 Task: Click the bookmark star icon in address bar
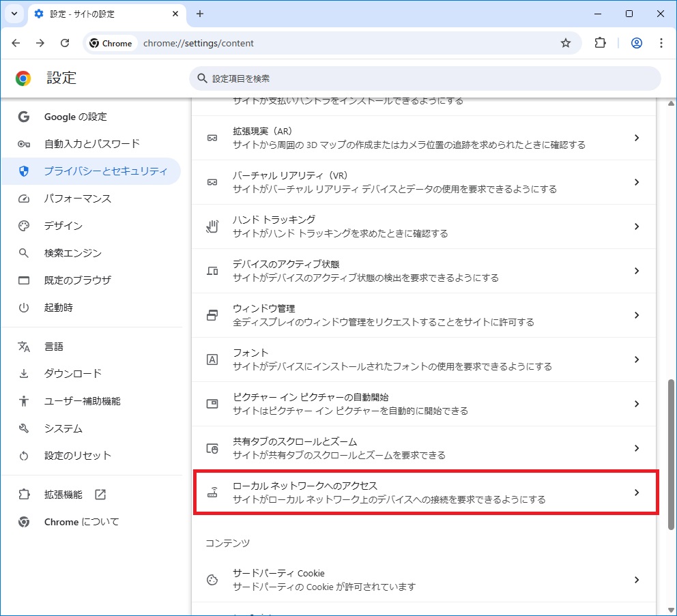click(x=565, y=43)
